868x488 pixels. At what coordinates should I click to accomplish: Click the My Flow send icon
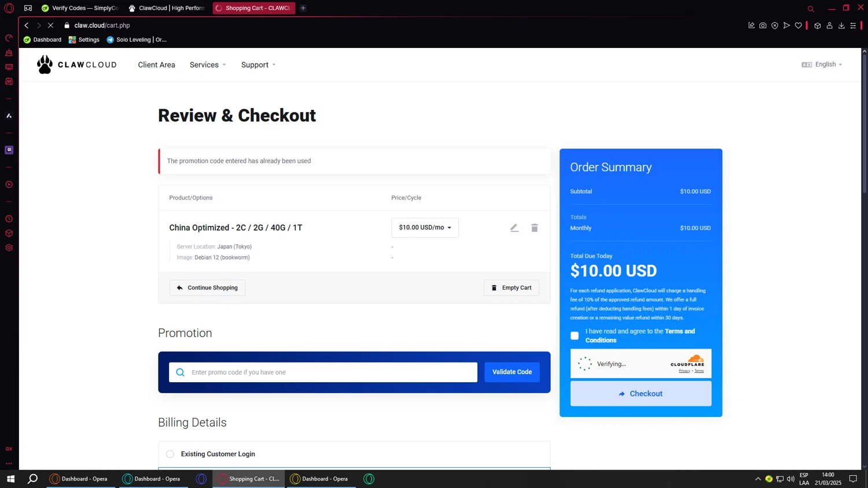click(x=786, y=25)
